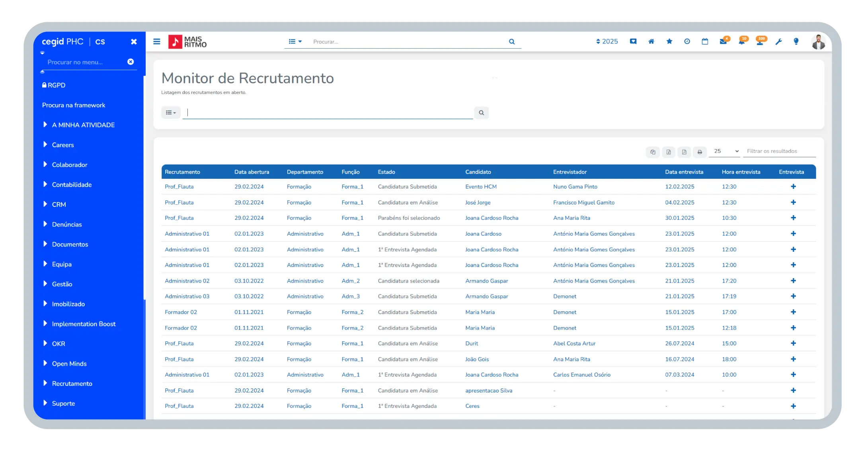Open the Equipa menu item
868x451 pixels.
coord(61,264)
